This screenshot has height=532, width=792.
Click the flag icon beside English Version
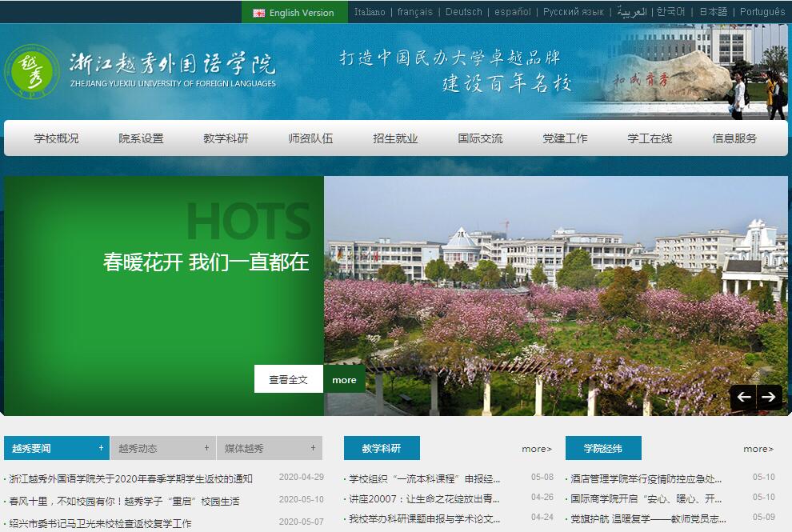258,13
